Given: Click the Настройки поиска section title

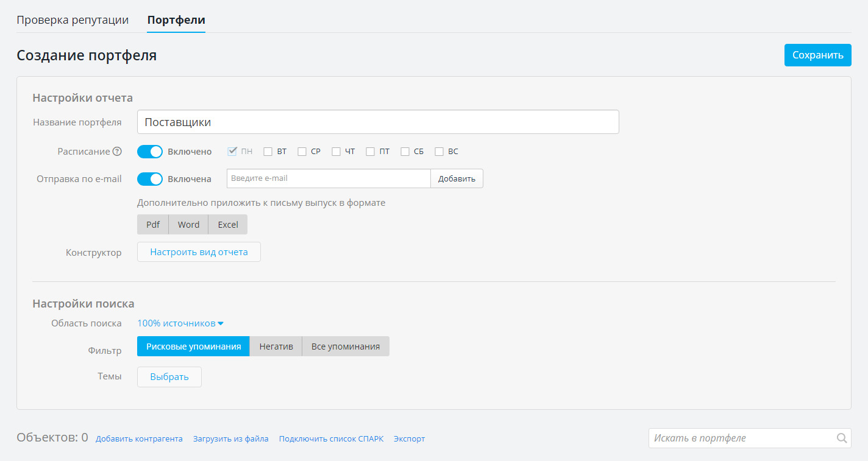Looking at the screenshot, I should (x=83, y=303).
